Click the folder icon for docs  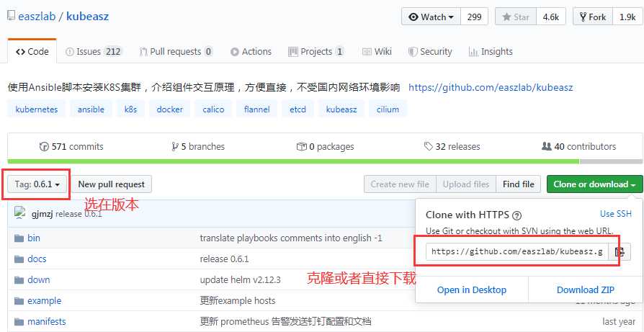tap(19, 259)
